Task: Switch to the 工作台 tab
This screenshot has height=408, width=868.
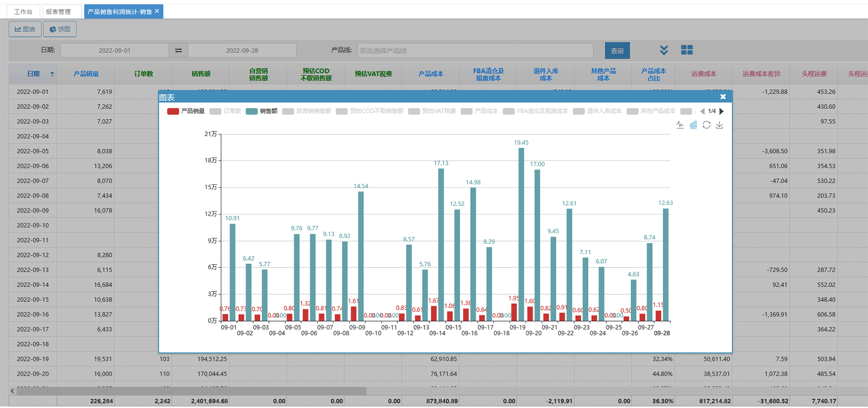Action: point(23,12)
